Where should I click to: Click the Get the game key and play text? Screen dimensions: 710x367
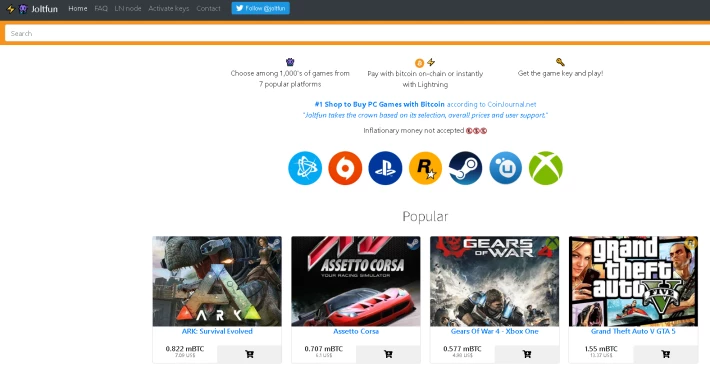coord(561,73)
